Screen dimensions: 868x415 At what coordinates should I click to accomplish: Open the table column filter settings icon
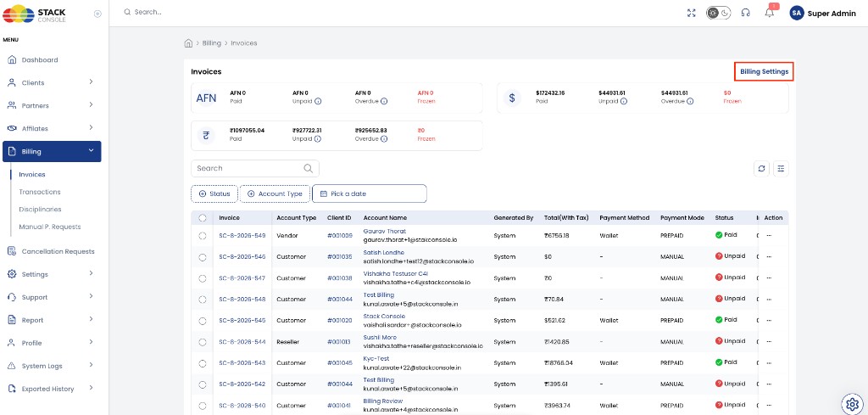pos(781,168)
